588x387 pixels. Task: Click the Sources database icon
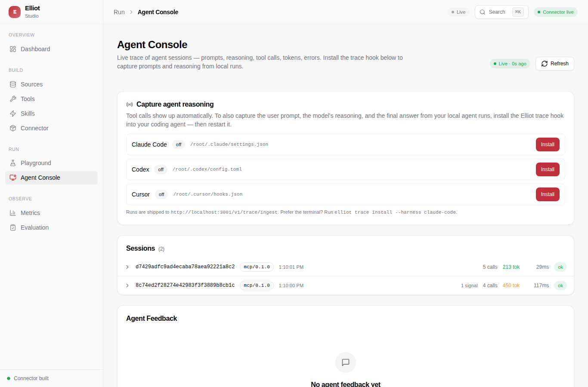[x=13, y=84]
